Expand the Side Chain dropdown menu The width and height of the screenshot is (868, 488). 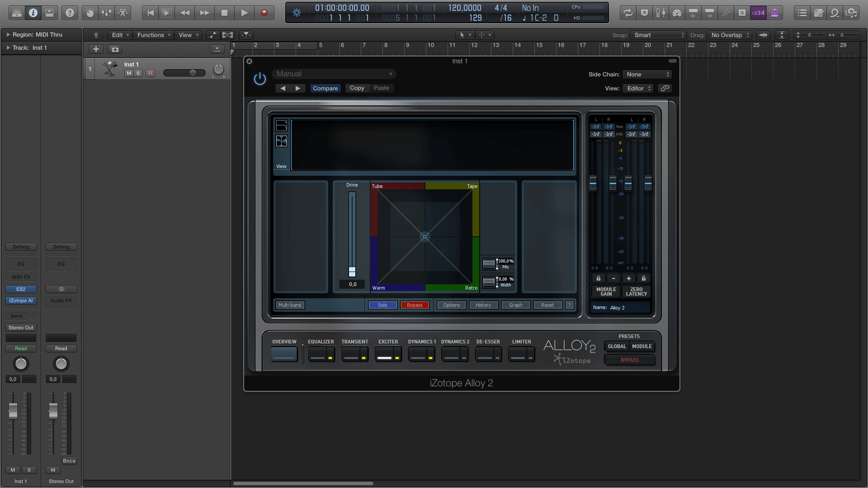point(648,74)
